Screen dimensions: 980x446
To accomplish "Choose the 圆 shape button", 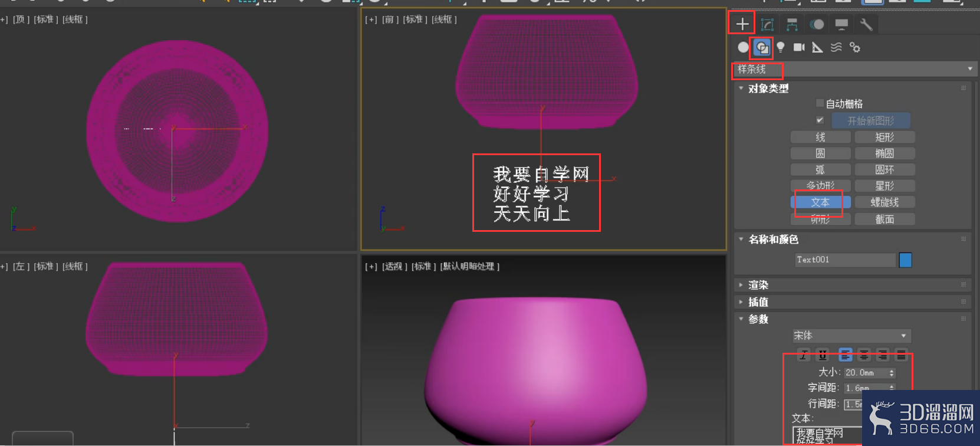I will pyautogui.click(x=820, y=153).
